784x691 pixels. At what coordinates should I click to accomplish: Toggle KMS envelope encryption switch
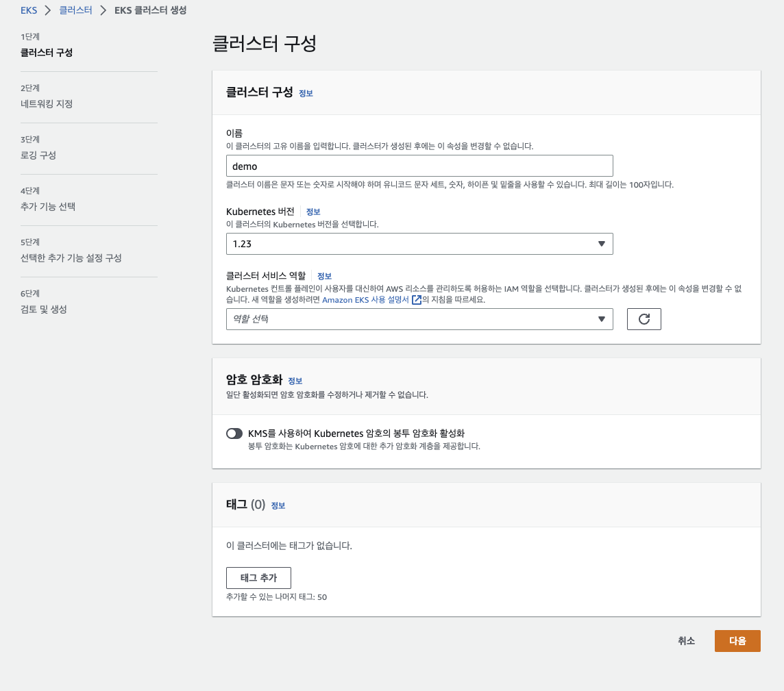234,434
